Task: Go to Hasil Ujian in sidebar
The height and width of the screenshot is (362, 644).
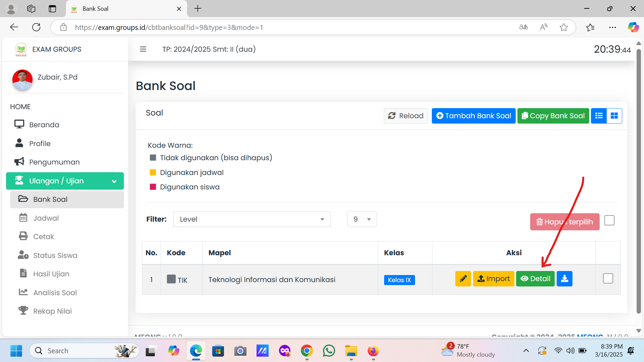Action: pyautogui.click(x=51, y=274)
